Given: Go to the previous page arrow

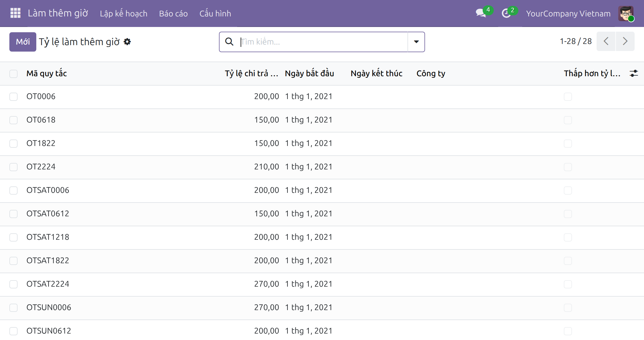Looking at the screenshot, I should click(606, 41).
